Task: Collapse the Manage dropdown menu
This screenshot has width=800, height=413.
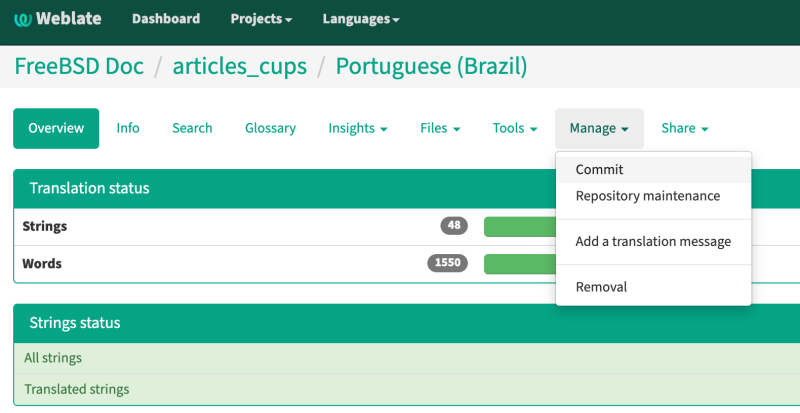Action: pos(599,128)
